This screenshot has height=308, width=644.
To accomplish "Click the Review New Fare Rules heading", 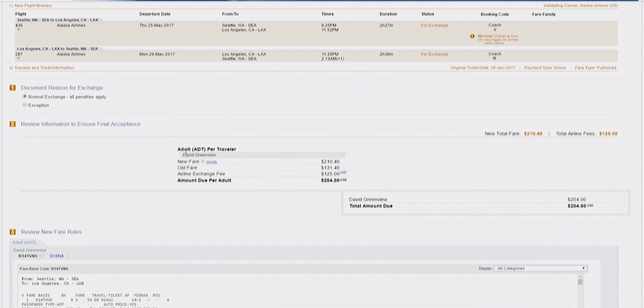I will [x=51, y=232].
